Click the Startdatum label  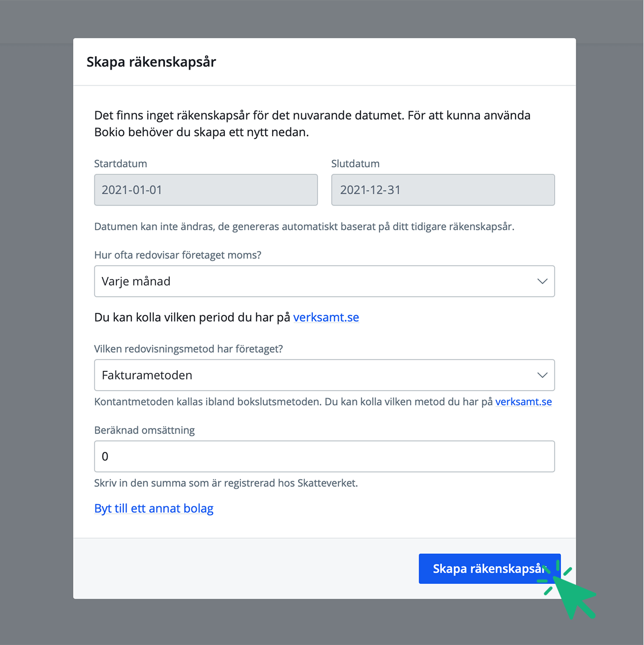pos(120,164)
